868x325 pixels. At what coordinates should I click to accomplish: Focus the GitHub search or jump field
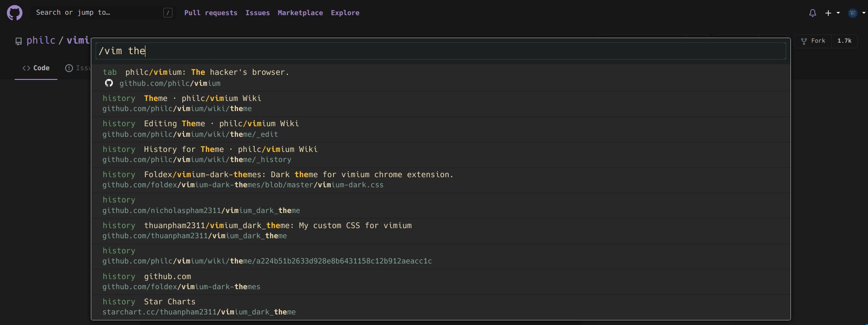click(104, 13)
